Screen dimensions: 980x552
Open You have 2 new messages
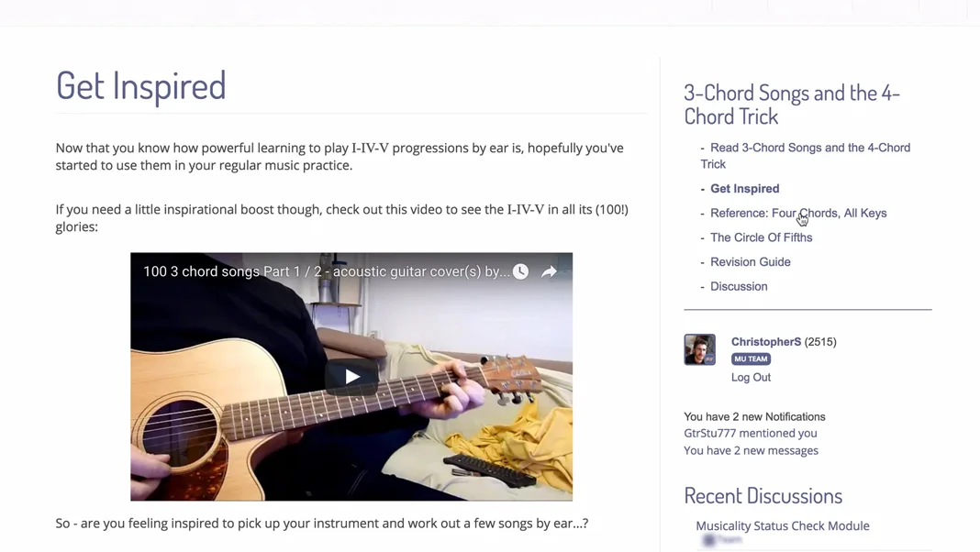[751, 450]
